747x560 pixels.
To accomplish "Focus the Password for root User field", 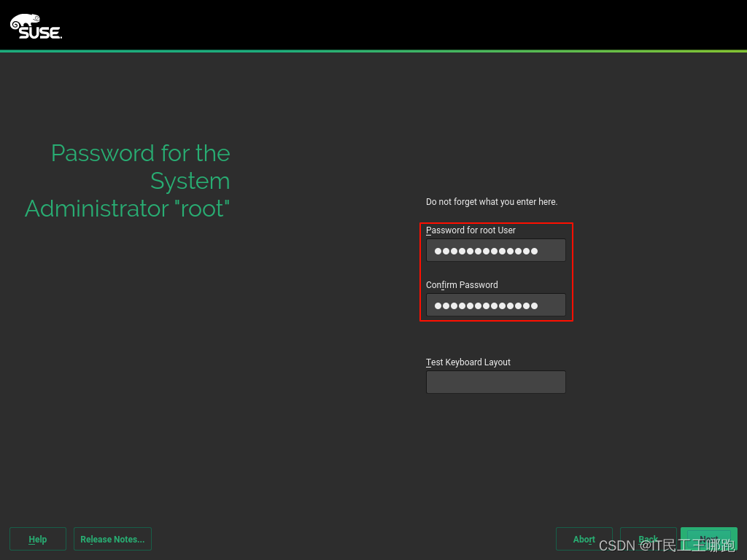I will pyautogui.click(x=495, y=249).
